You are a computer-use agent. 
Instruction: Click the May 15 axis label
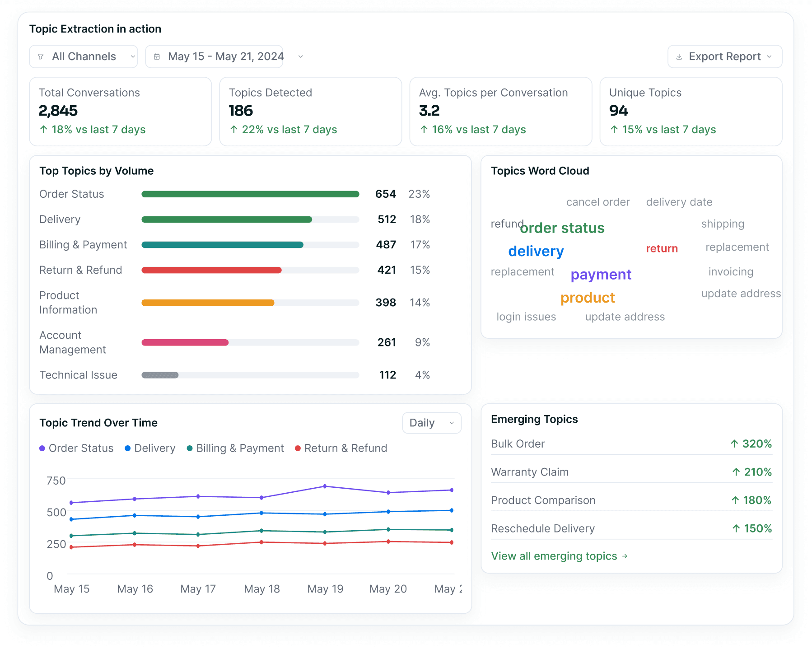tap(71, 589)
